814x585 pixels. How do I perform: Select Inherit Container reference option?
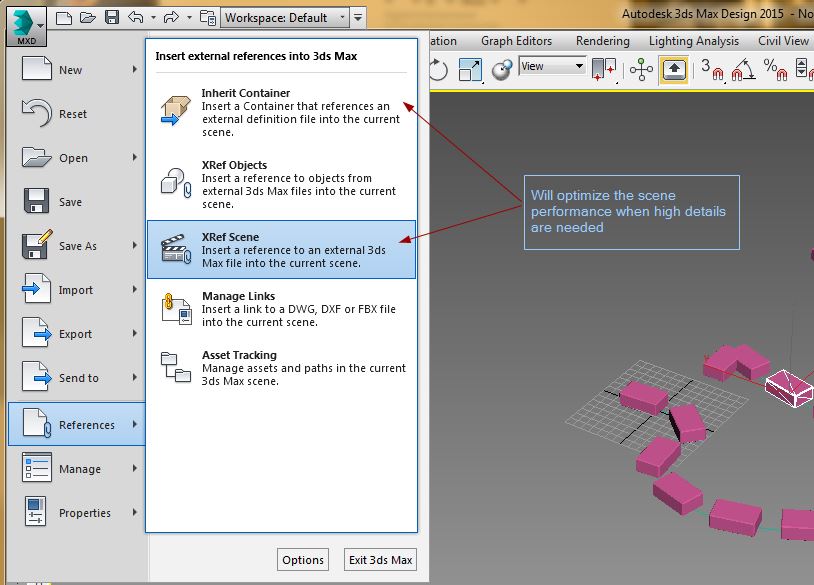pos(281,112)
